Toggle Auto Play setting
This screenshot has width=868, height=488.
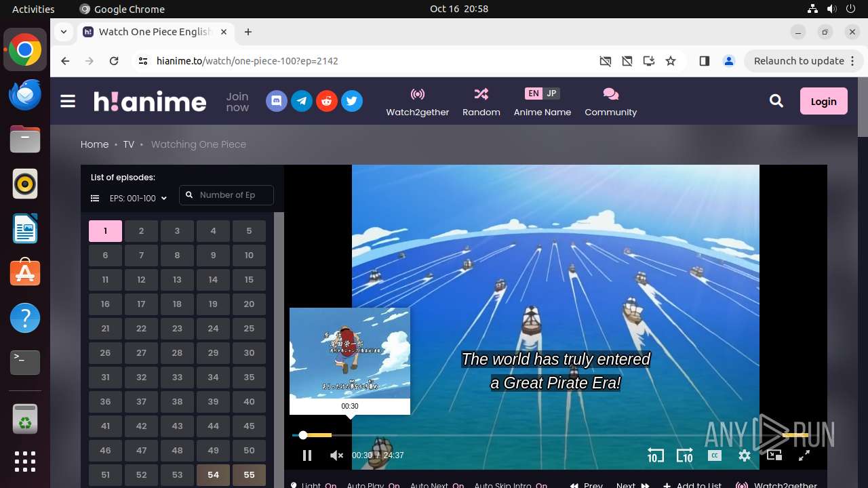click(373, 485)
